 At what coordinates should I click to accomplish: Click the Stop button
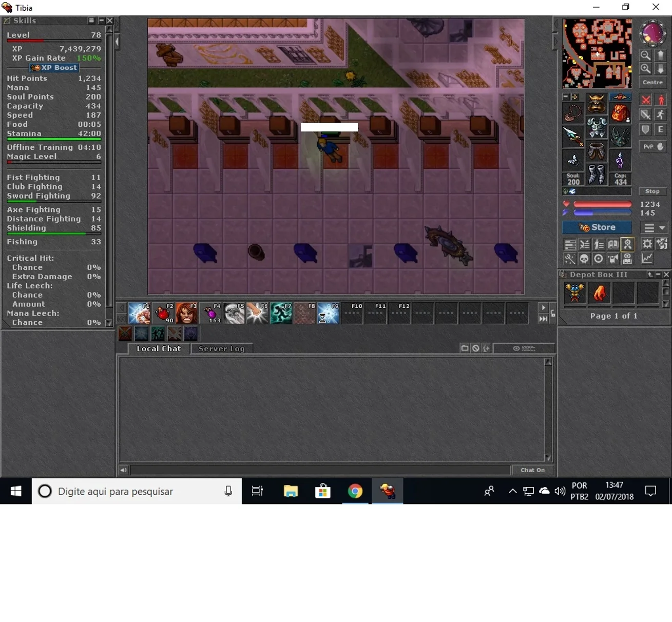pos(652,191)
